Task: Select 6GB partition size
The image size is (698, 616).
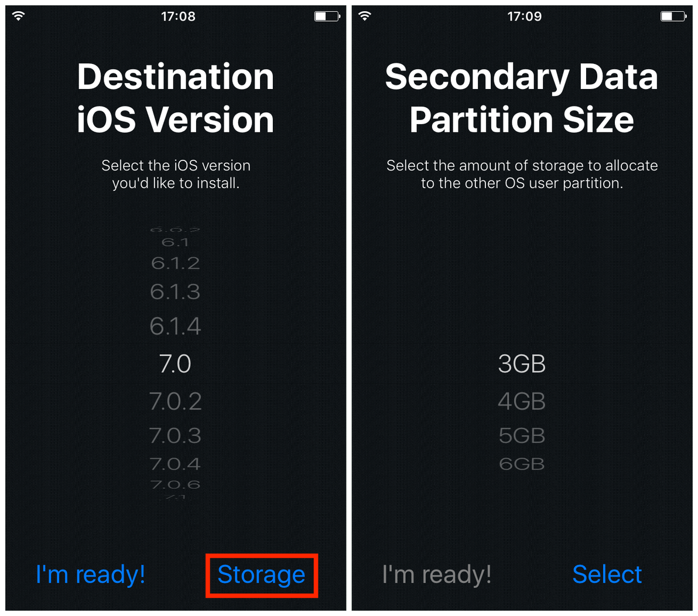Action: [522, 464]
